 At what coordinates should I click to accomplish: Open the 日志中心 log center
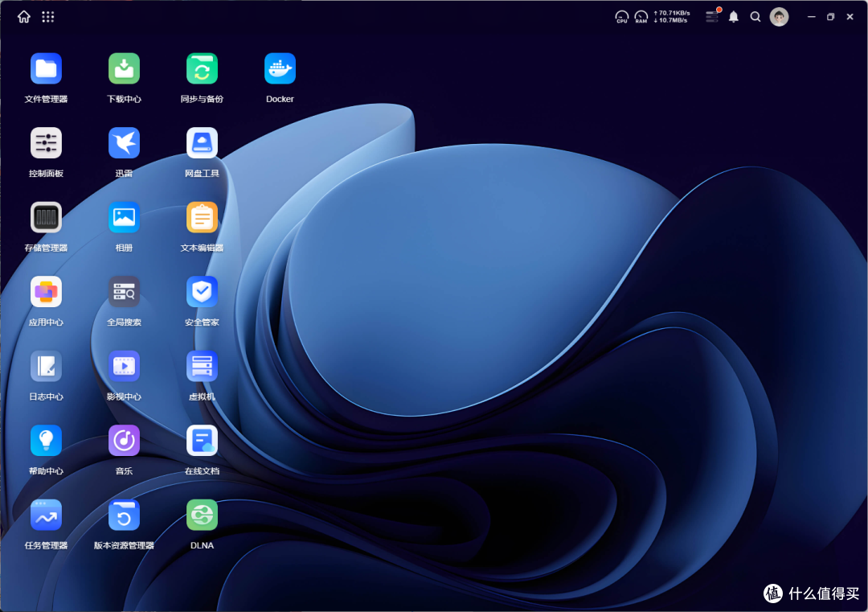click(x=46, y=366)
